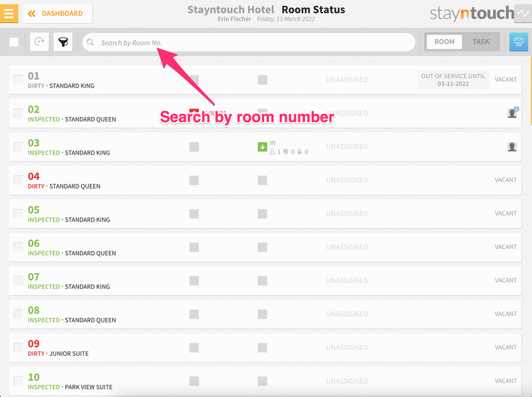Click the adult guest count icon in room 03

[x=272, y=152]
